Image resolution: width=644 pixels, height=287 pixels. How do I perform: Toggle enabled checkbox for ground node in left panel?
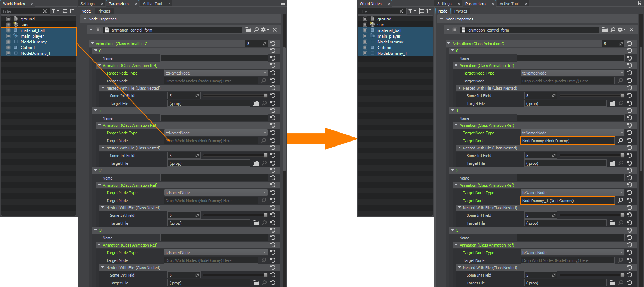8,19
